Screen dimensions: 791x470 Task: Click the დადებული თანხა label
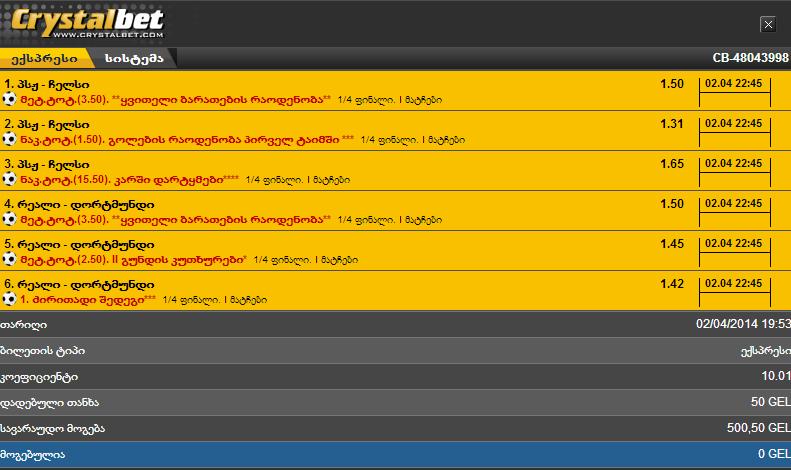(x=49, y=403)
